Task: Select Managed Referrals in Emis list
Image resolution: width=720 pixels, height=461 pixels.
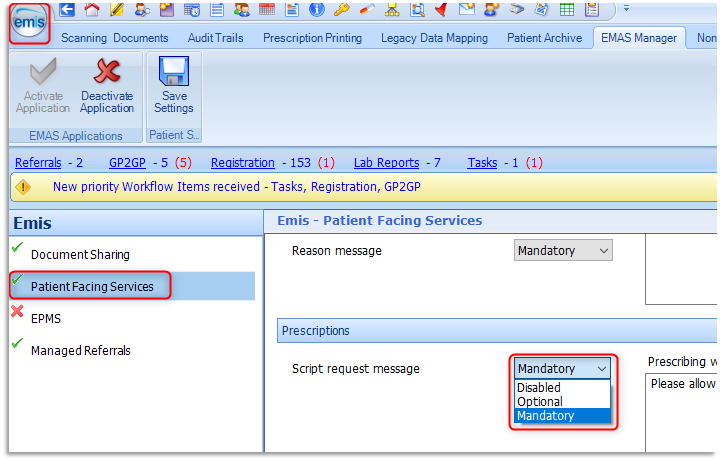Action: (80, 350)
